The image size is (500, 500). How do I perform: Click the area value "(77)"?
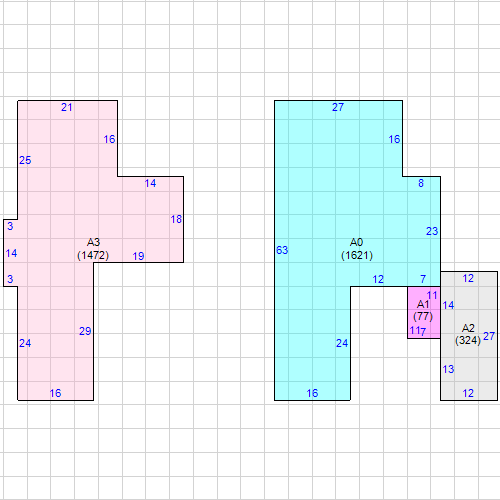423,316
